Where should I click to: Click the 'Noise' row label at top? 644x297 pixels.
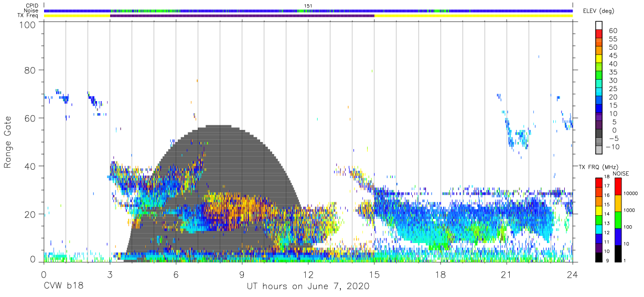pyautogui.click(x=31, y=11)
